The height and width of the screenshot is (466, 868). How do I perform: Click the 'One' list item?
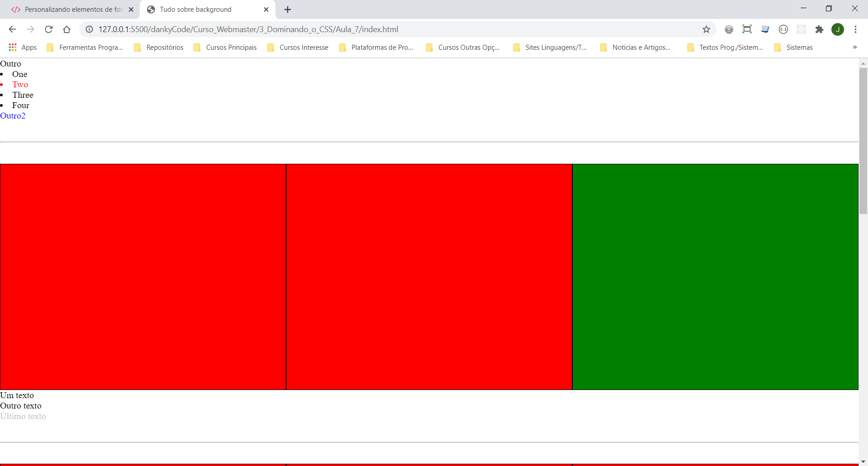(20, 74)
